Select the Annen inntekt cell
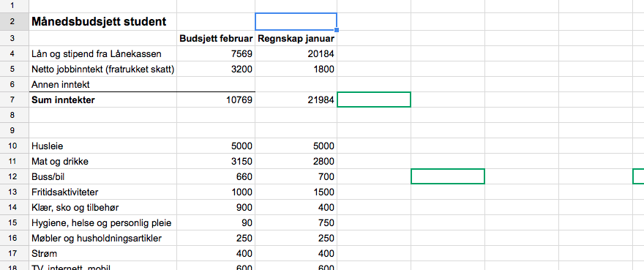This screenshot has width=644, height=270. pos(102,84)
